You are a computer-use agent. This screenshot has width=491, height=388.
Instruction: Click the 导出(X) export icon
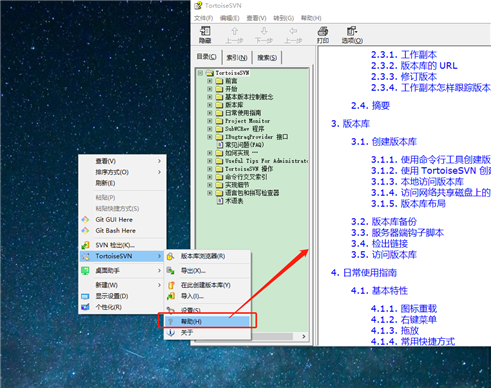pos(170,271)
